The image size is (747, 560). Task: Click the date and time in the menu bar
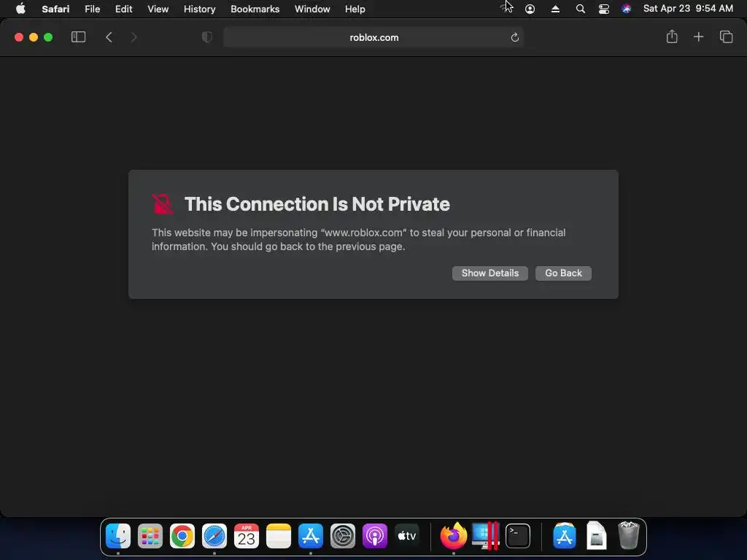pyautogui.click(x=688, y=9)
